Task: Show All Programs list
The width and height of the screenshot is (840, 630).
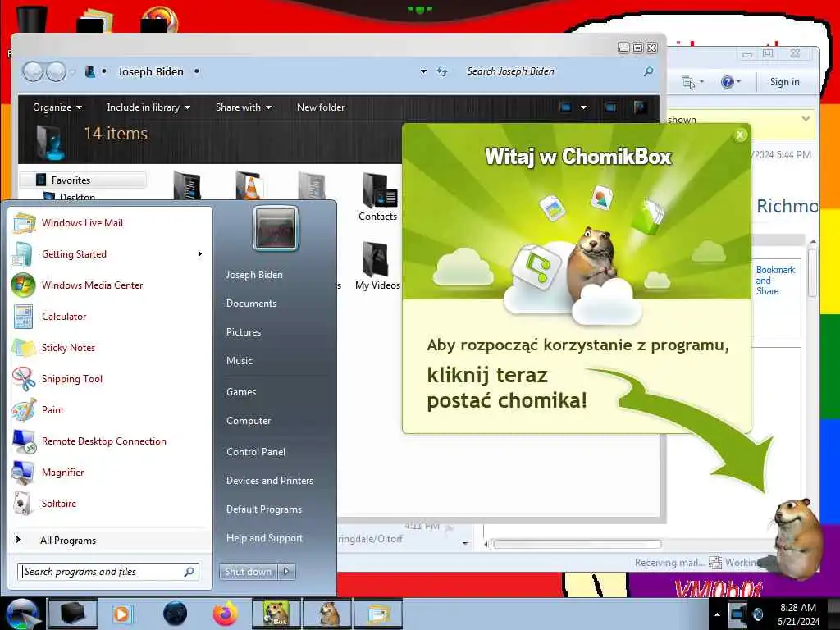Action: tap(68, 540)
